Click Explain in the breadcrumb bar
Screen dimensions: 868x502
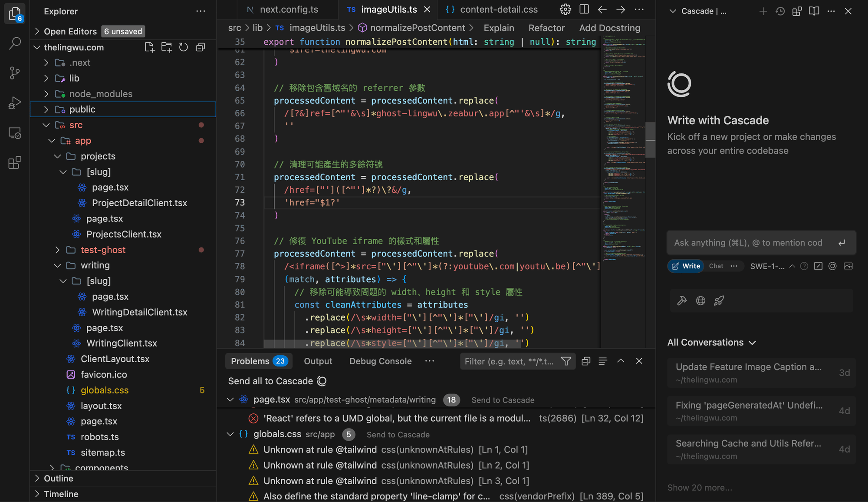499,28
